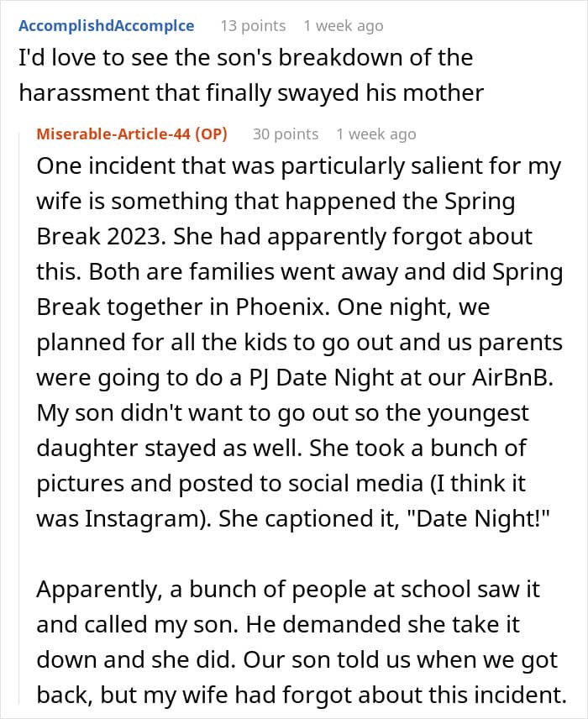This screenshot has width=588, height=719.
Task: Click the phrase 'One incident' opening the reply
Action: coord(91,167)
